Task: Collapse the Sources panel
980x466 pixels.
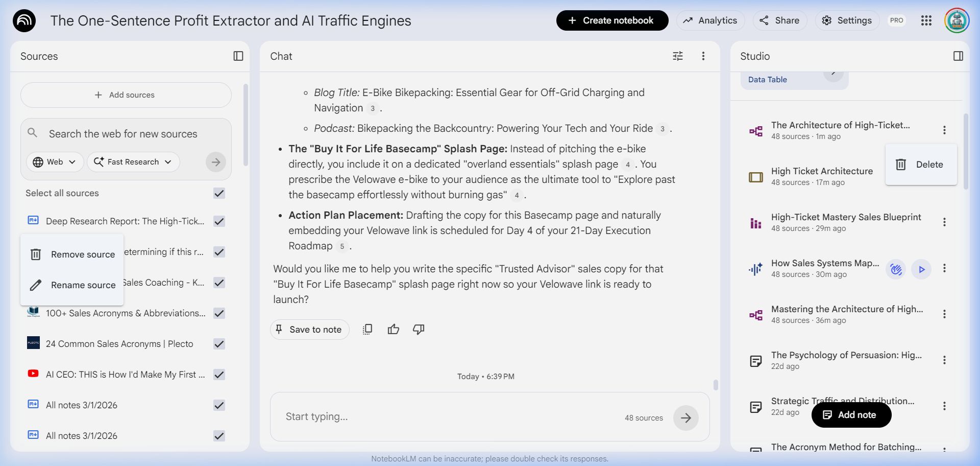Action: coord(238,56)
